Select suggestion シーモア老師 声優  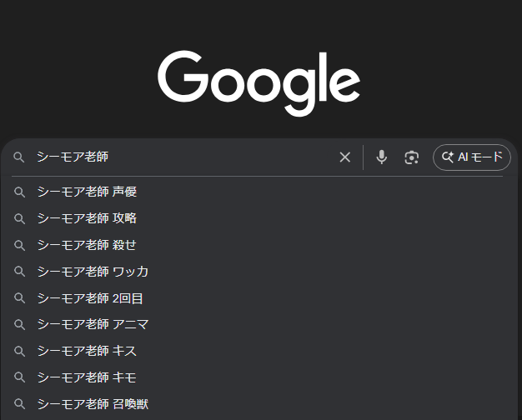pos(87,192)
